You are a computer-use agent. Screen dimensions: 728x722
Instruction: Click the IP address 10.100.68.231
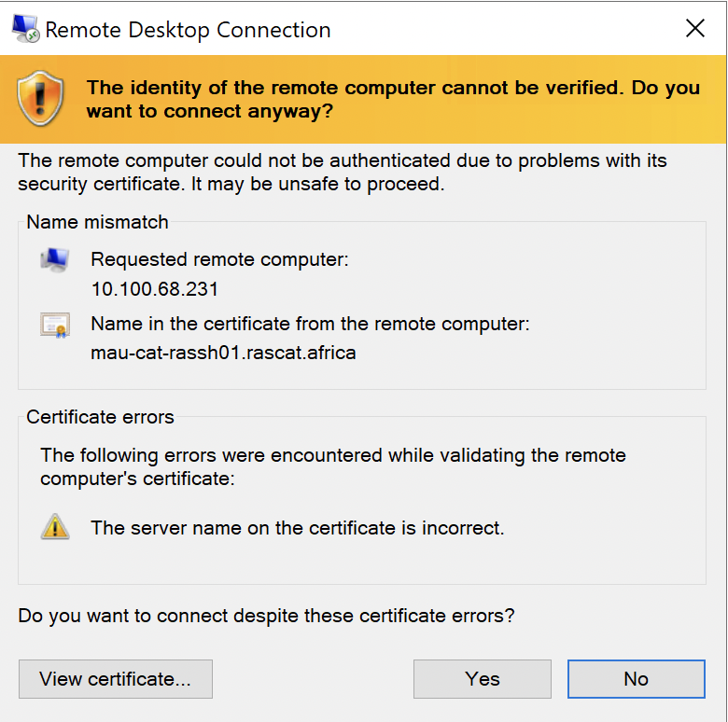click(155, 288)
